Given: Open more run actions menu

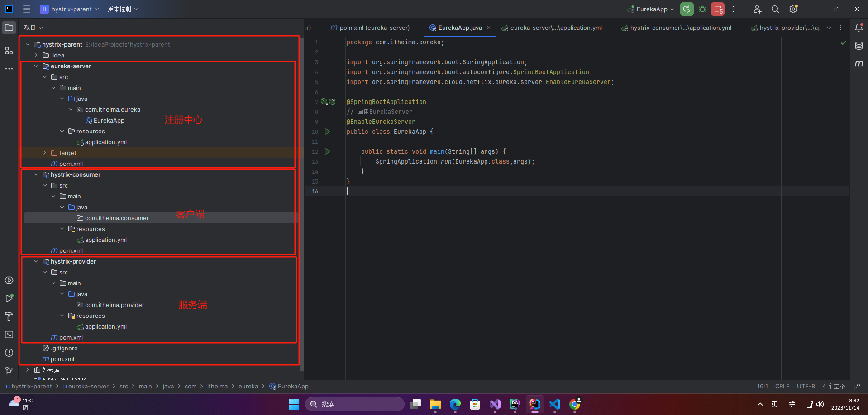Looking at the screenshot, I should pos(733,9).
